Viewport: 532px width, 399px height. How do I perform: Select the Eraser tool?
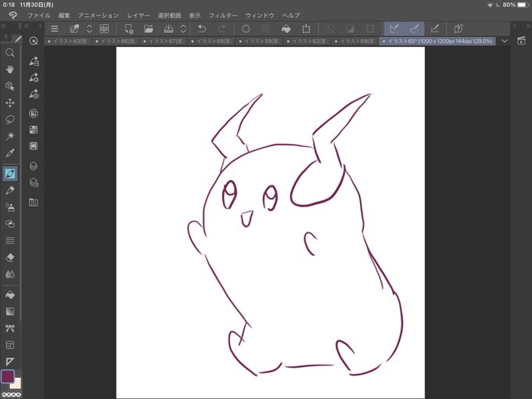(10, 257)
